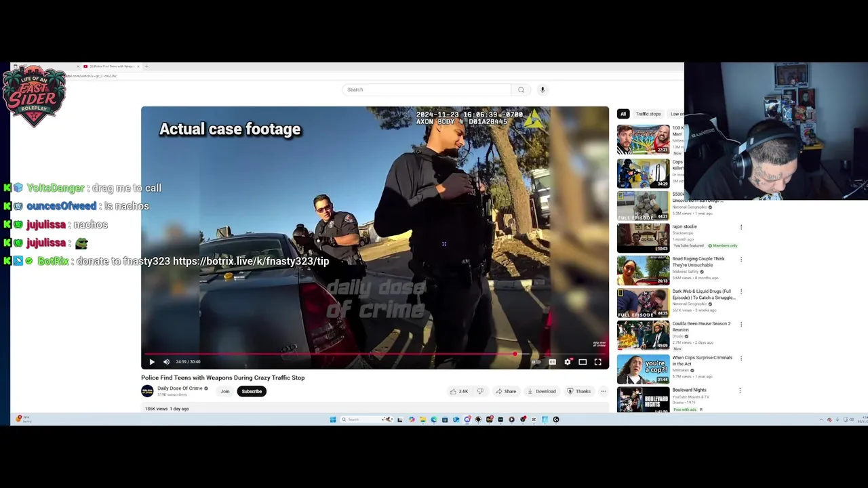Open Daily Dose Of Crime channel avatar
Image resolution: width=868 pixels, height=488 pixels.
tap(147, 391)
